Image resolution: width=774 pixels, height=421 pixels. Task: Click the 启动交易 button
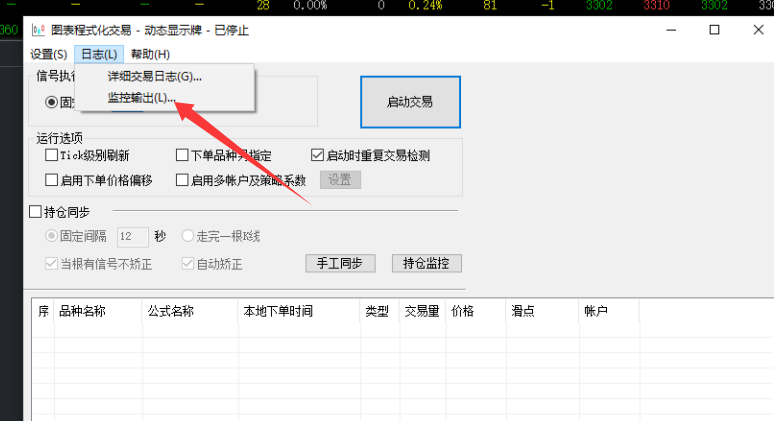[410, 102]
